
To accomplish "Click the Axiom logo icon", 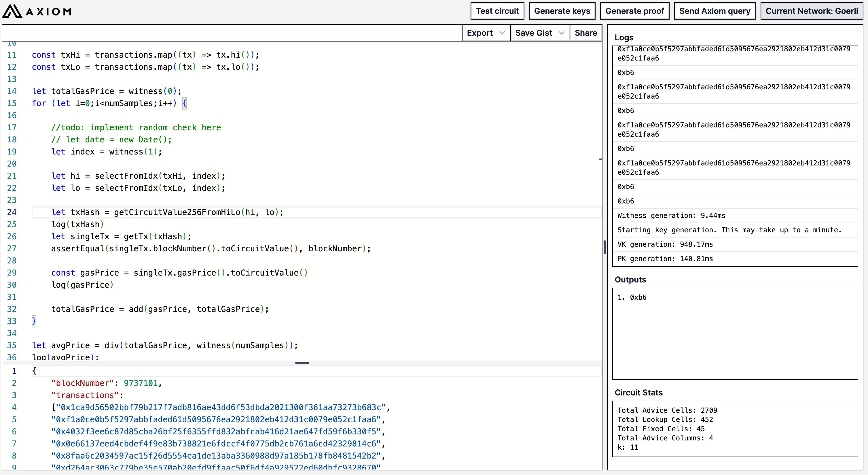I will (12, 11).
